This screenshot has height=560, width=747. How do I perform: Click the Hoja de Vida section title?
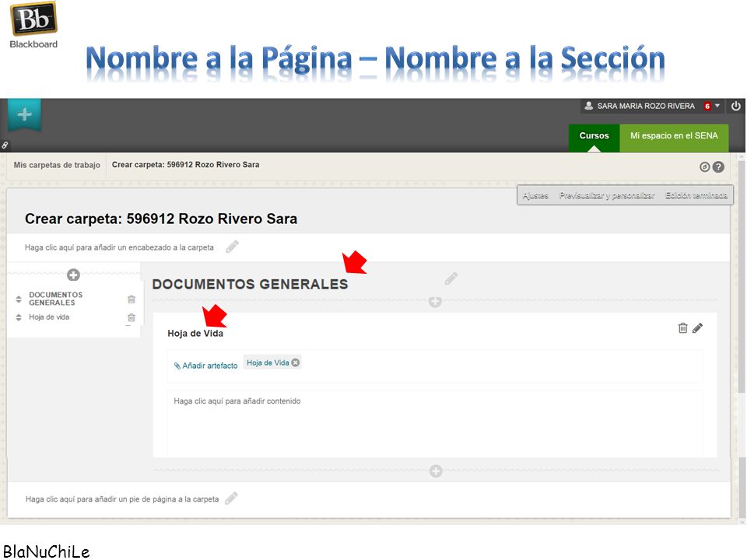[195, 334]
